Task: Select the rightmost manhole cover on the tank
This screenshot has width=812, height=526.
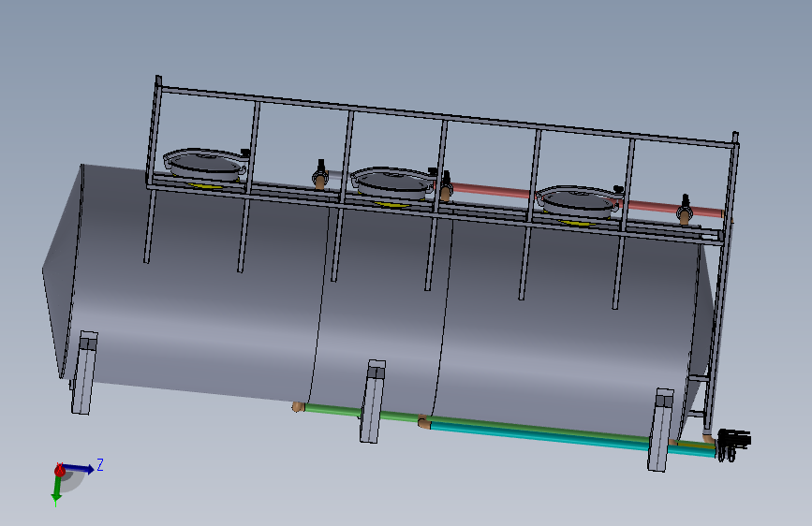Action: coord(579,201)
